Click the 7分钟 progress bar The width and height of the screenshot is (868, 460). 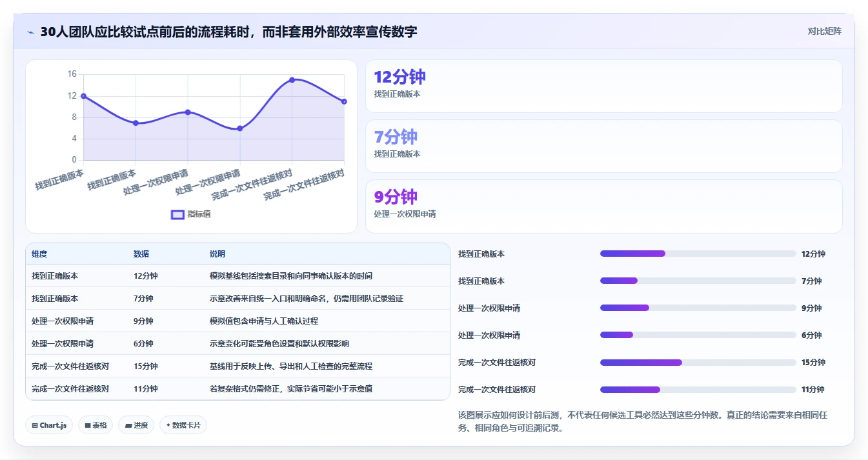(x=698, y=281)
